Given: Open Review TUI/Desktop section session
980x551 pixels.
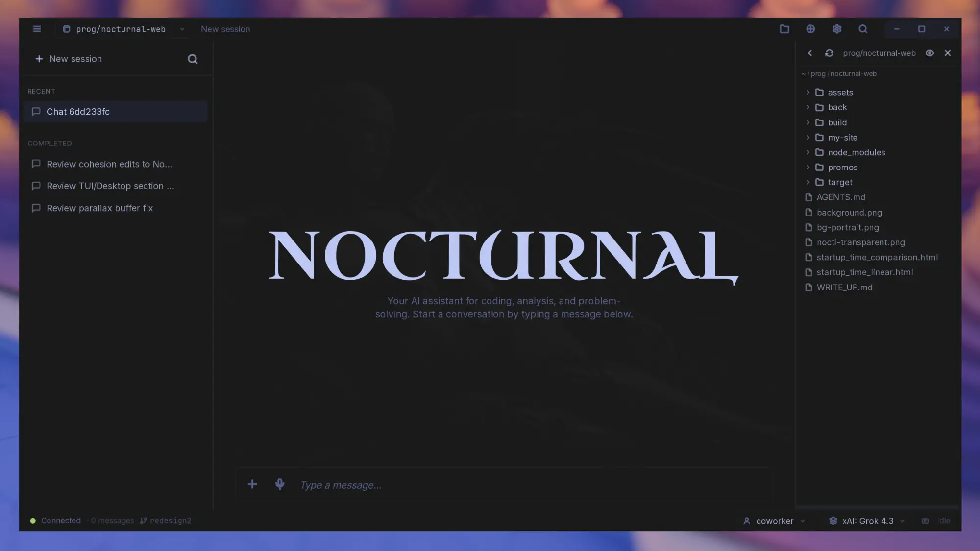Looking at the screenshot, I should (x=116, y=186).
